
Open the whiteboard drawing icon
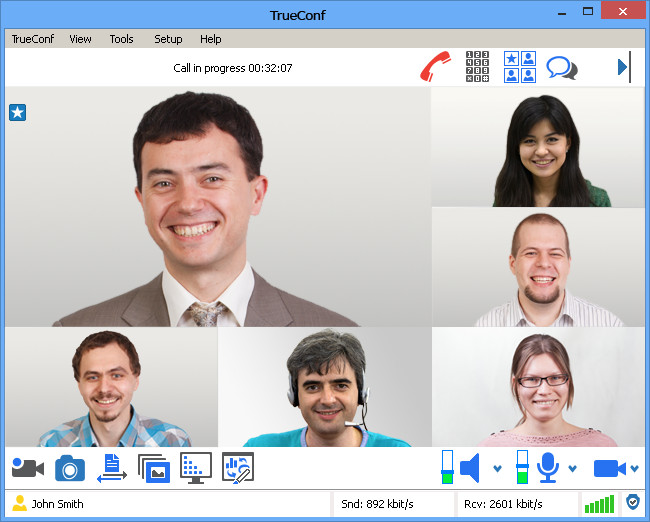click(x=238, y=468)
